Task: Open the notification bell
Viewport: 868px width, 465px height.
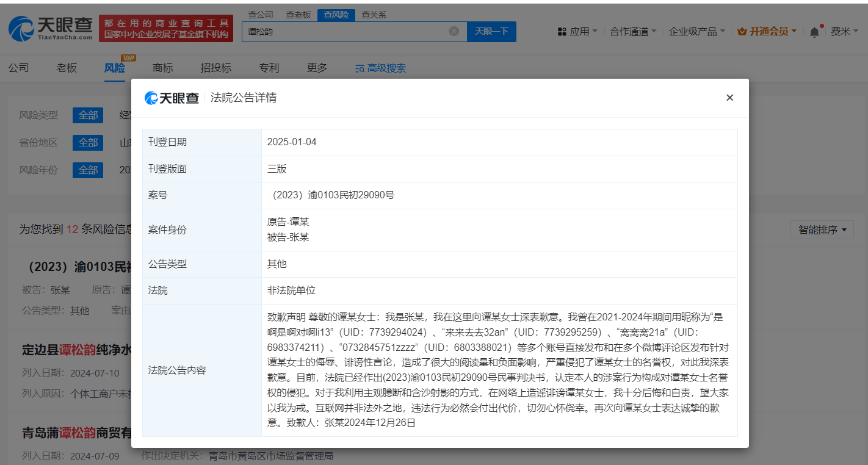Action: click(814, 32)
